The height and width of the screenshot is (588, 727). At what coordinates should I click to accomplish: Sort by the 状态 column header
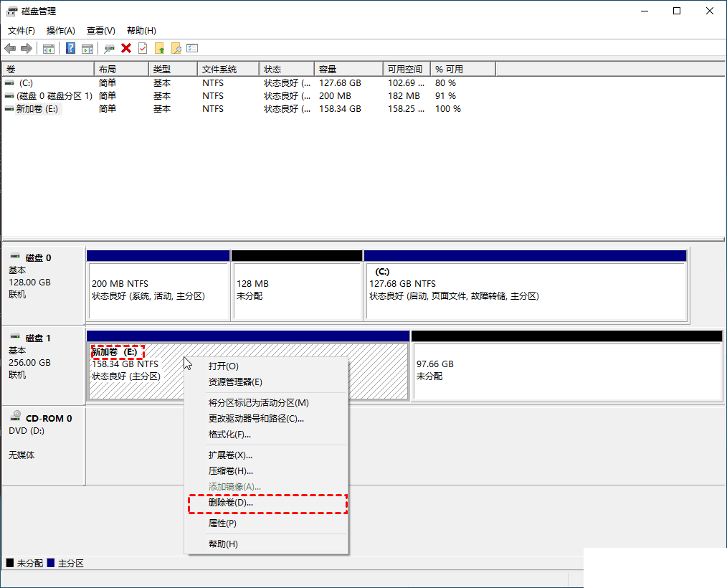click(x=287, y=69)
